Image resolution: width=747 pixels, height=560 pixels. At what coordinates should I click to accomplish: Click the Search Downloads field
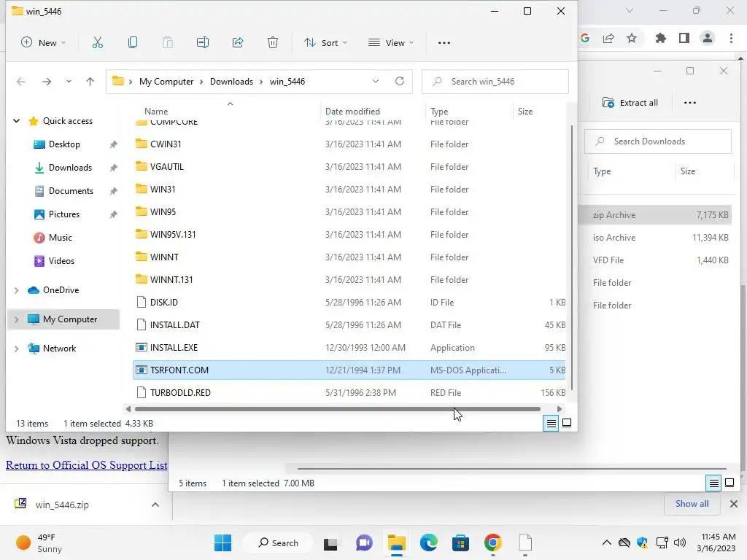tap(657, 141)
